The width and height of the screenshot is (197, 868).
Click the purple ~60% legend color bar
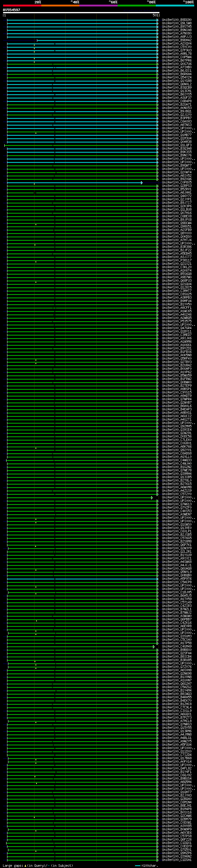[99, 6]
